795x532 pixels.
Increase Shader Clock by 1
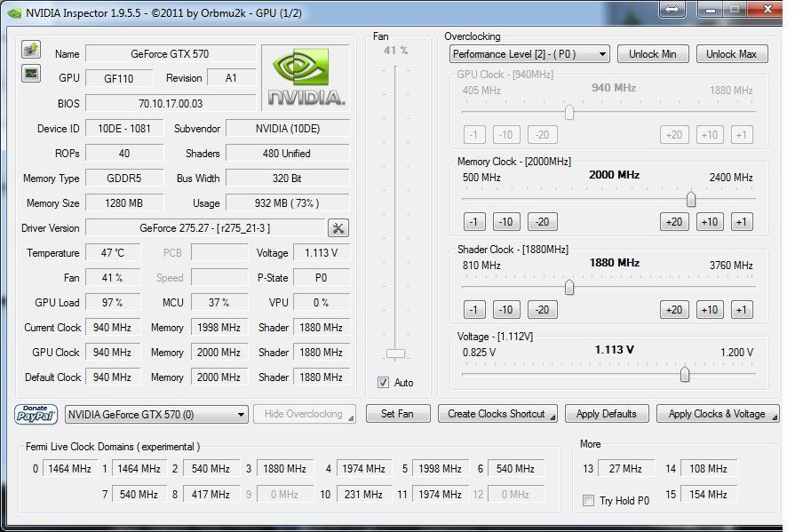click(742, 310)
